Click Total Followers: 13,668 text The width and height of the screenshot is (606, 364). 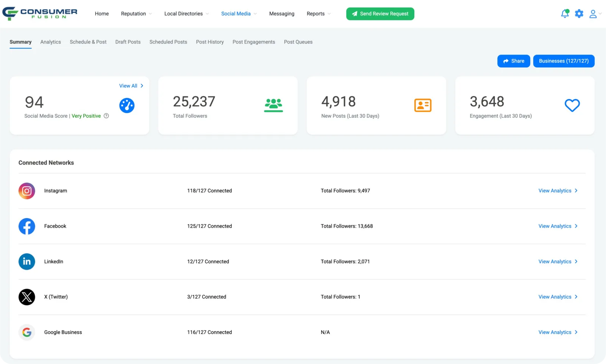click(x=347, y=226)
